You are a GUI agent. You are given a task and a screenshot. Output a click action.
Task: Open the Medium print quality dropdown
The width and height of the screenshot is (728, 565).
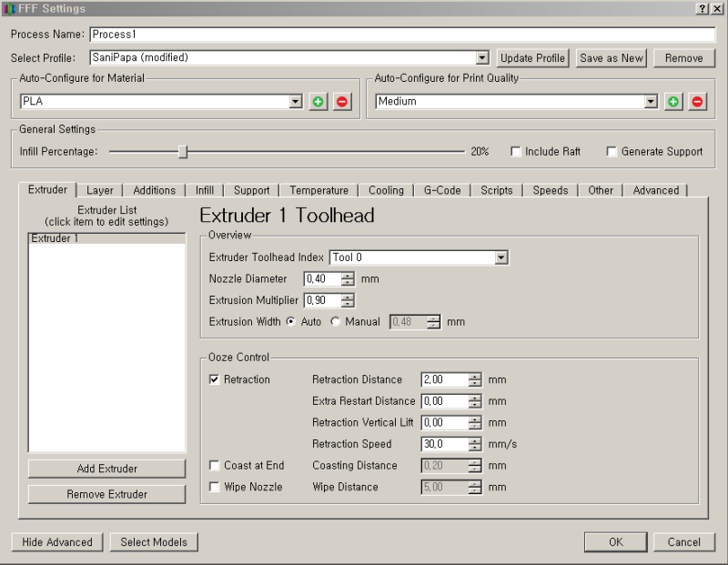pyautogui.click(x=651, y=101)
